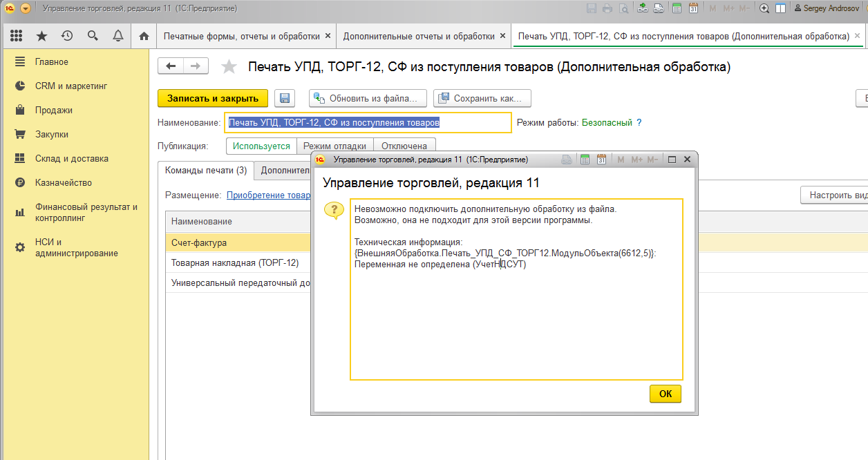Screen dimensions: 868x460
Task: Click the Приобретение товаров placement link
Action: coord(269,195)
